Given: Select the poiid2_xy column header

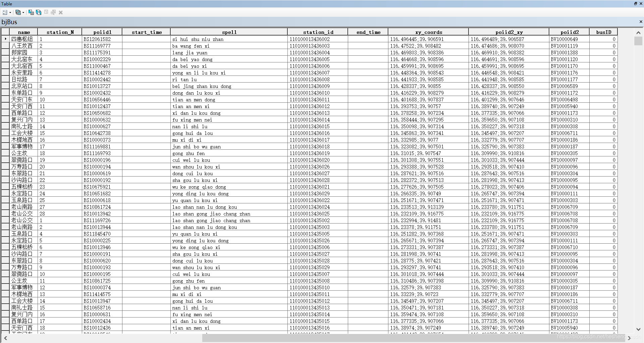Looking at the screenshot, I should point(509,32).
